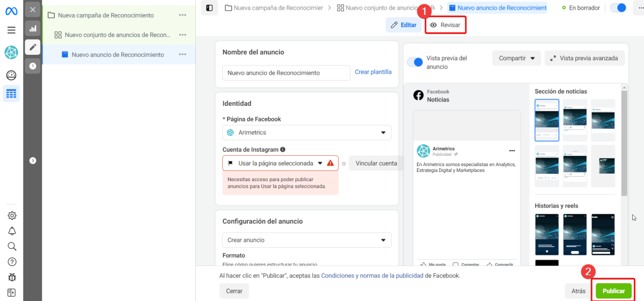Click the Cerrar button

pyautogui.click(x=234, y=291)
